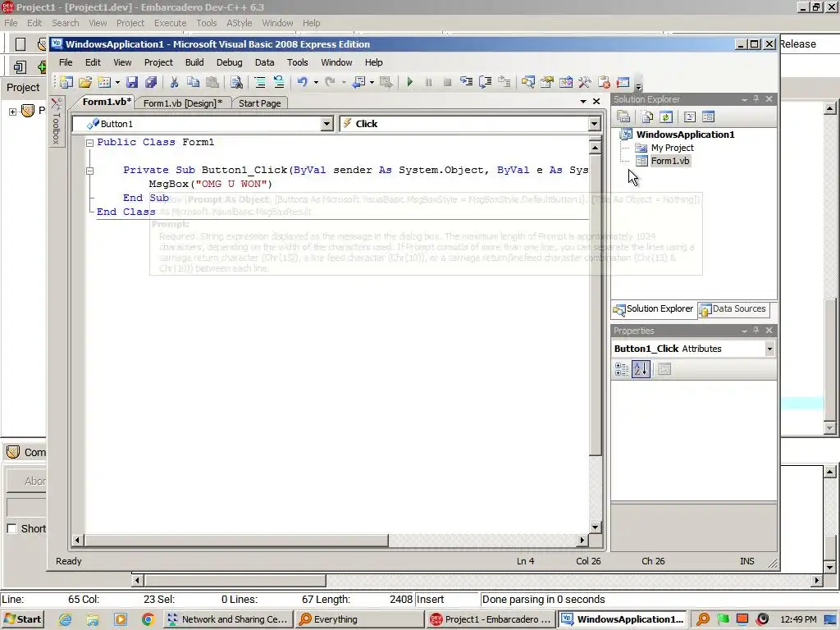
Task: Open the Solution Explorer window position menu
Action: click(x=744, y=99)
